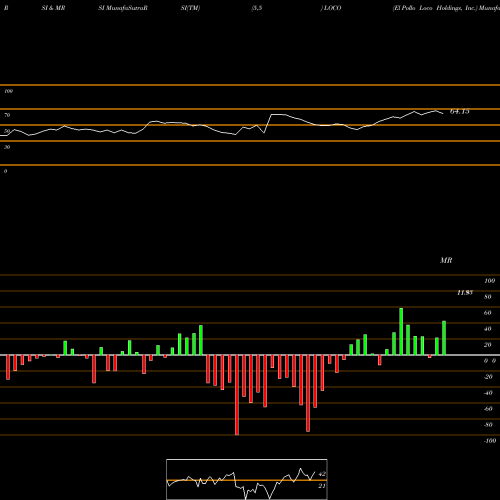Click the 70 level label on RSI axis

[7, 115]
